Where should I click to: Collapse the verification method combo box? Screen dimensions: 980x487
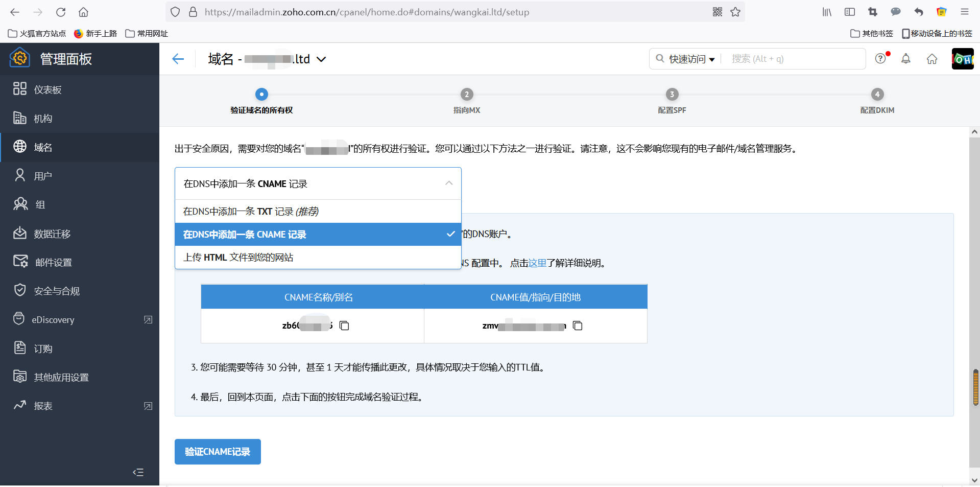(x=448, y=183)
